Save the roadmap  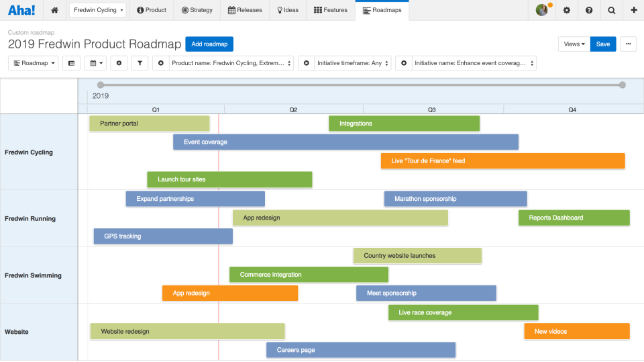tap(603, 44)
